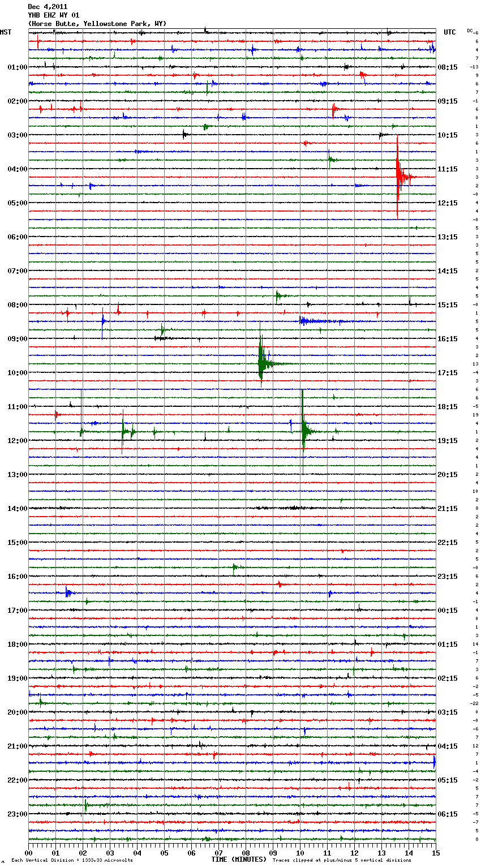Click the '18:15' UTC time label
The height and width of the screenshot is (868, 481).
[x=448, y=407]
